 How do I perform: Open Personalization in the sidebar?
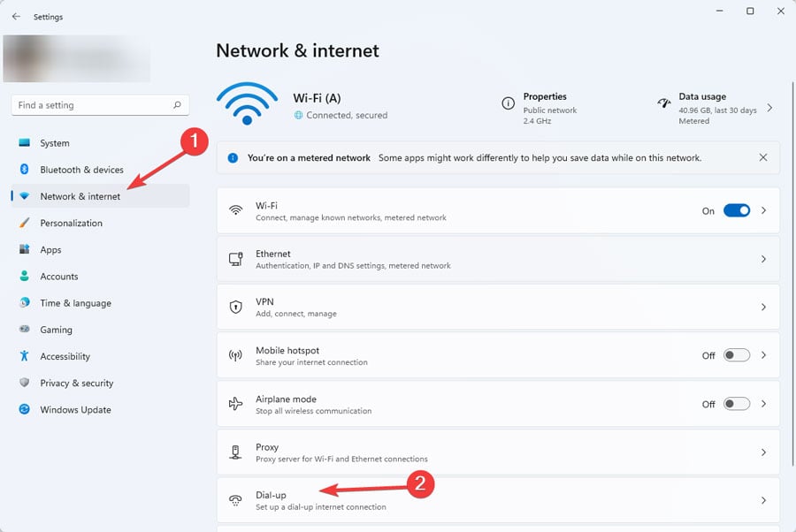coord(71,224)
